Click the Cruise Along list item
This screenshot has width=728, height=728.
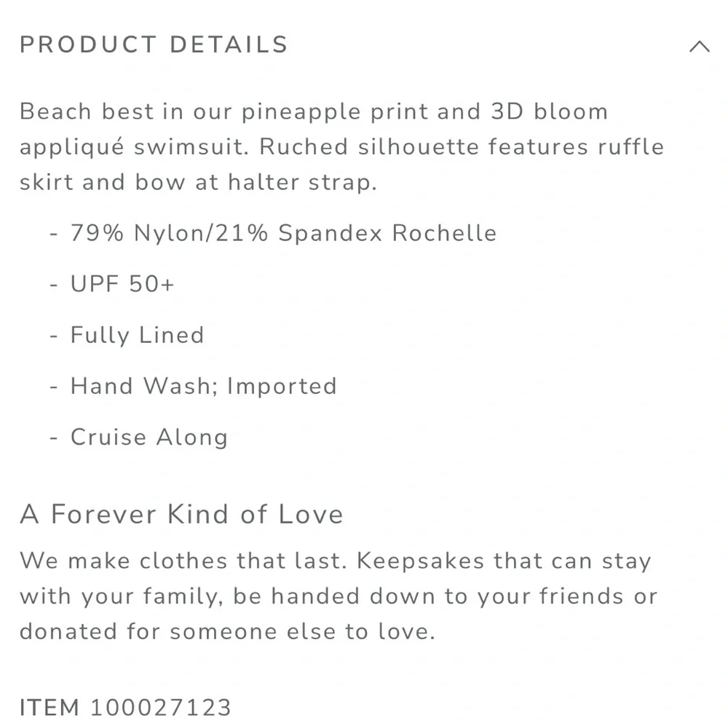[149, 437]
